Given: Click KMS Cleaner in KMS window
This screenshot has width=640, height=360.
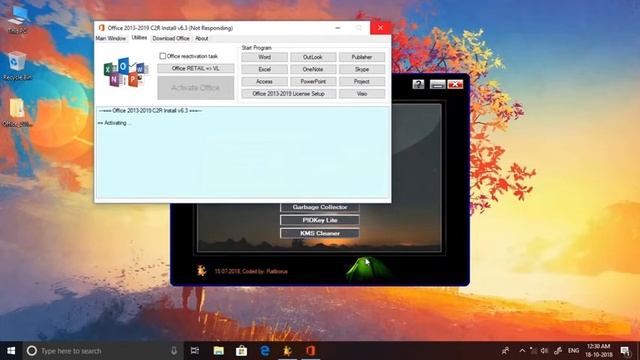Looking at the screenshot, I should (x=320, y=233).
